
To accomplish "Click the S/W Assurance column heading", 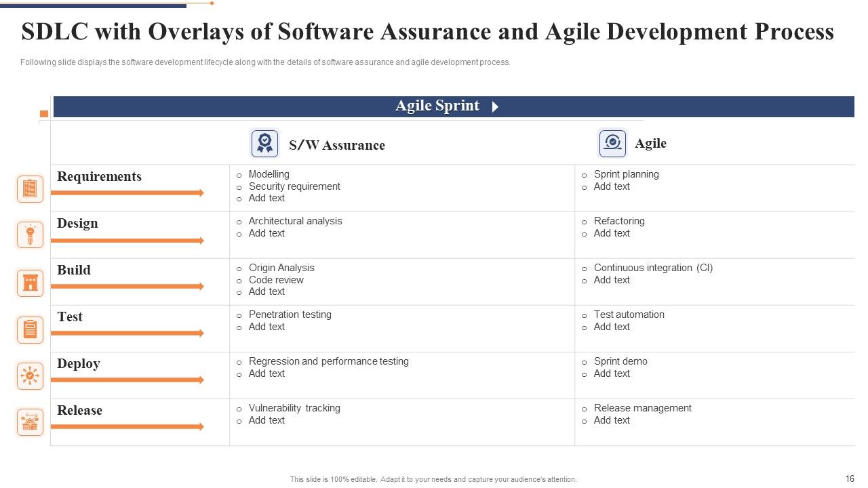I will coord(337,145).
